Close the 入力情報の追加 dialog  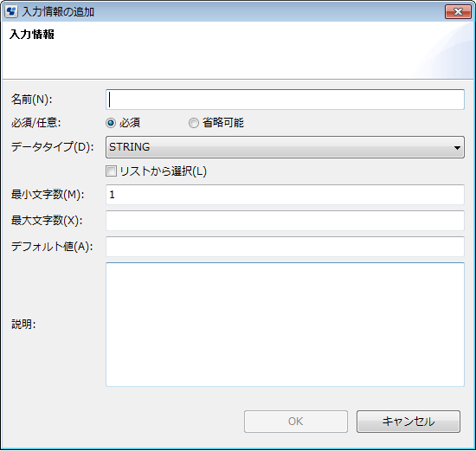458,11
